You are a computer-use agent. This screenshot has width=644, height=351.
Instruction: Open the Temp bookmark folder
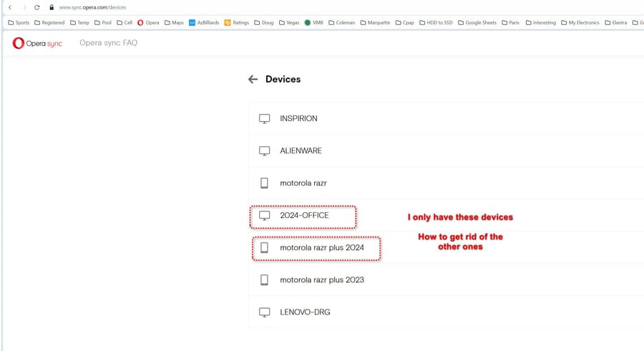pyautogui.click(x=79, y=23)
